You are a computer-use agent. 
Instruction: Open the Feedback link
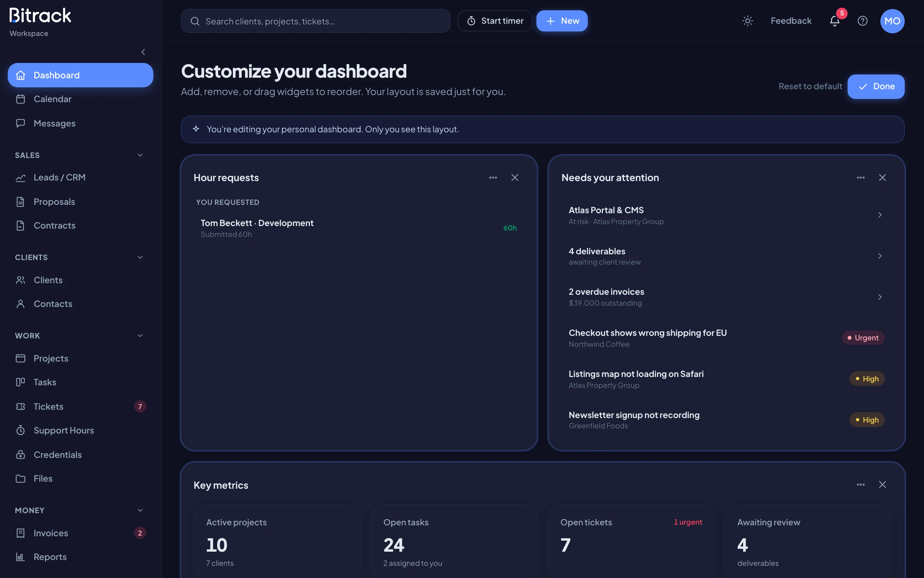click(x=791, y=21)
